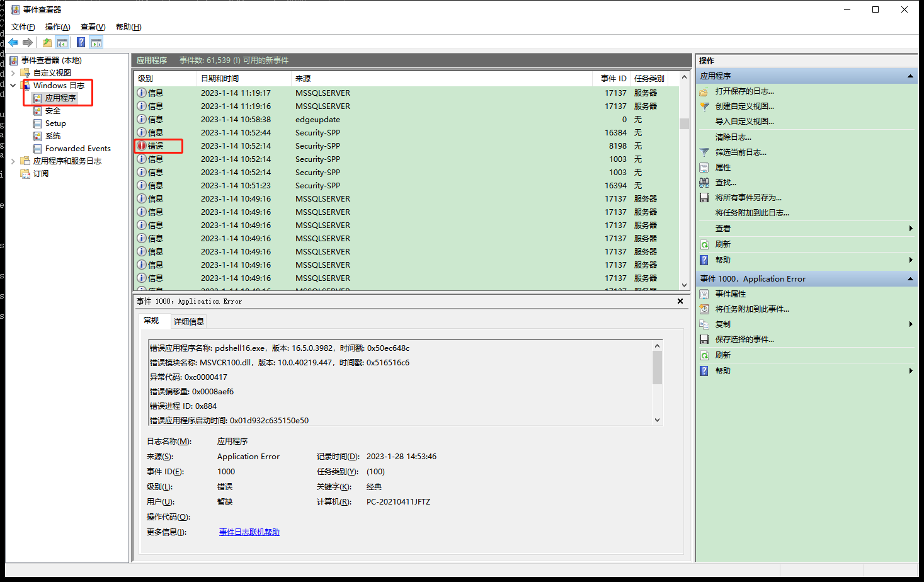Click the 复制 icon in actions pane

(704, 324)
